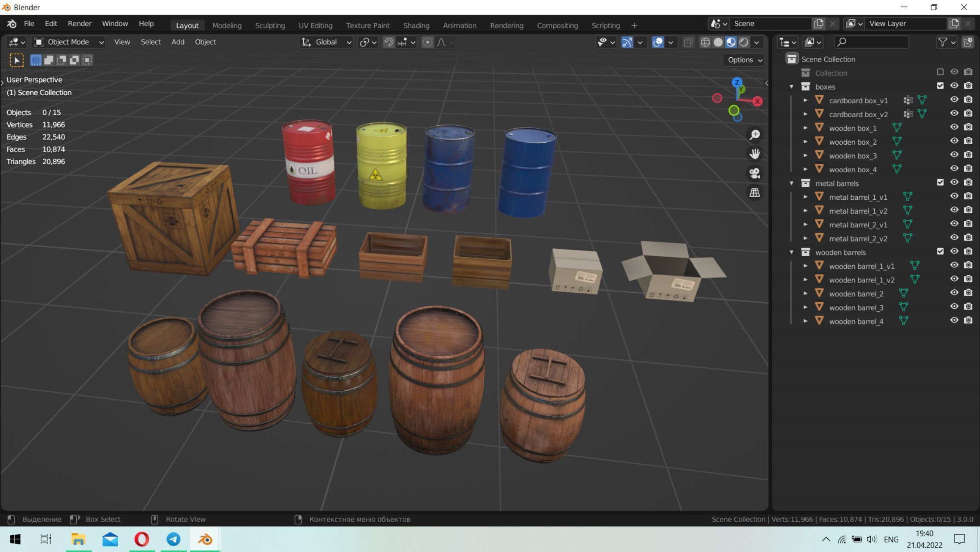Collapse the boxes collection
Screen dimensions: 980x552
pyautogui.click(x=791, y=87)
